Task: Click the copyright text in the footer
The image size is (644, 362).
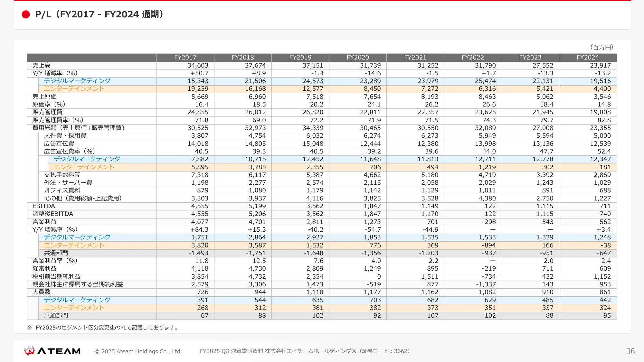Action: pyautogui.click(x=138, y=351)
